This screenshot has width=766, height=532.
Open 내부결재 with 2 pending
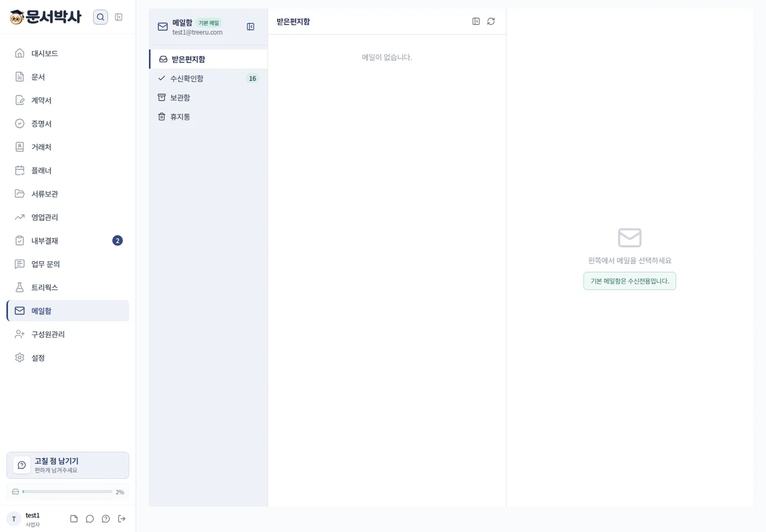click(x=68, y=240)
